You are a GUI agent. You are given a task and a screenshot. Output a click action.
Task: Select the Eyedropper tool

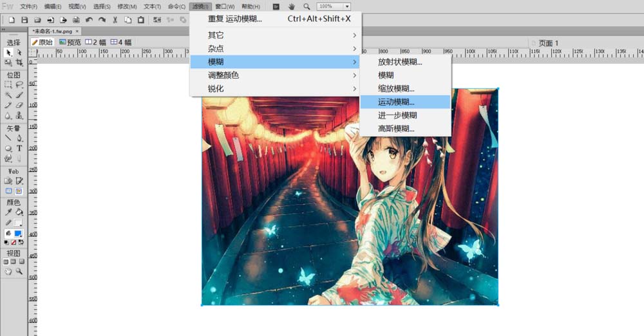(x=8, y=212)
